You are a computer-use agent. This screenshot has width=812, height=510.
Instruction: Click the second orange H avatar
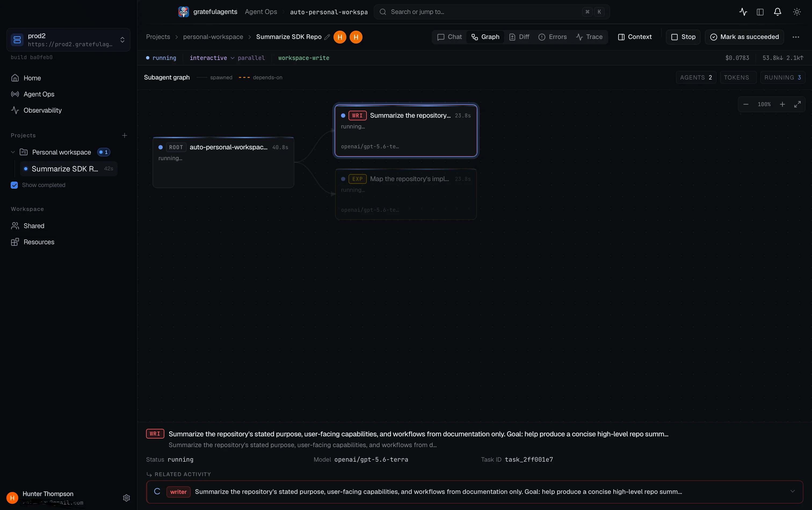tap(356, 37)
